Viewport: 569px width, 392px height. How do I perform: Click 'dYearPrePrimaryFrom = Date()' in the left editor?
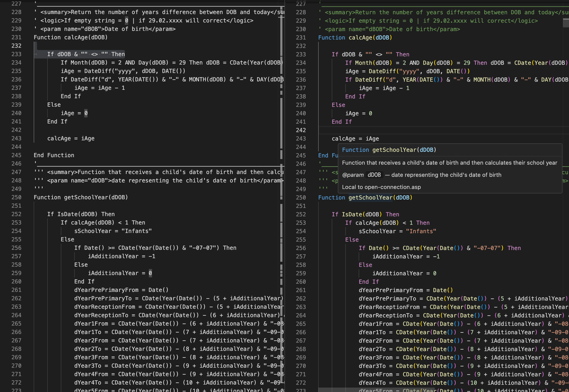121,290
